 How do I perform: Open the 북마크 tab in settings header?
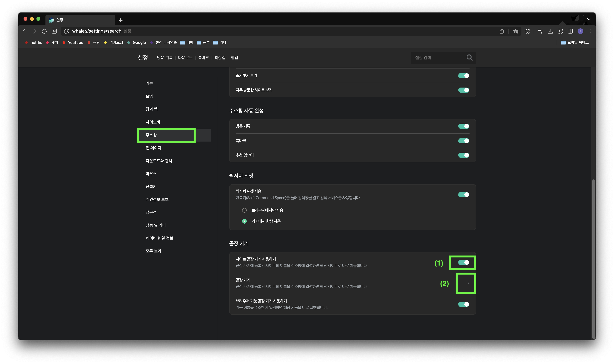click(x=203, y=57)
